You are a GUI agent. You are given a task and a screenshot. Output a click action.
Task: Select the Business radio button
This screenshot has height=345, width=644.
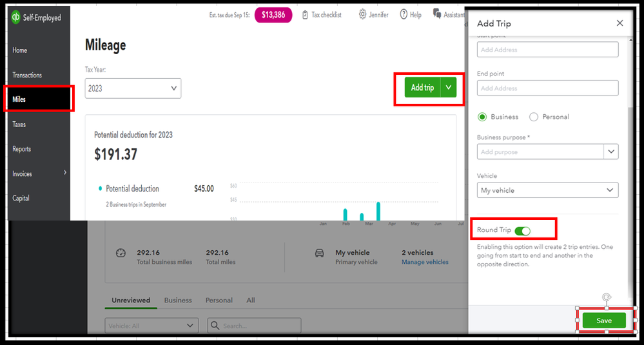click(482, 117)
